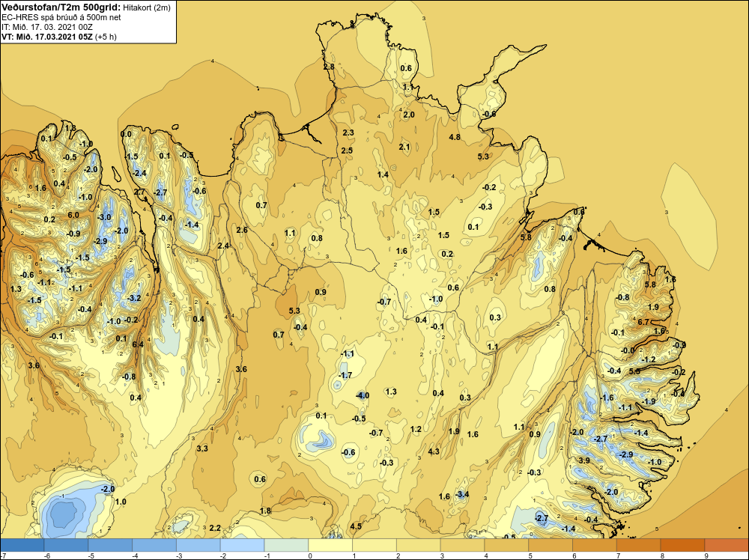Select the 6.7 temperature reading
749x560 pixels.
(x=643, y=322)
